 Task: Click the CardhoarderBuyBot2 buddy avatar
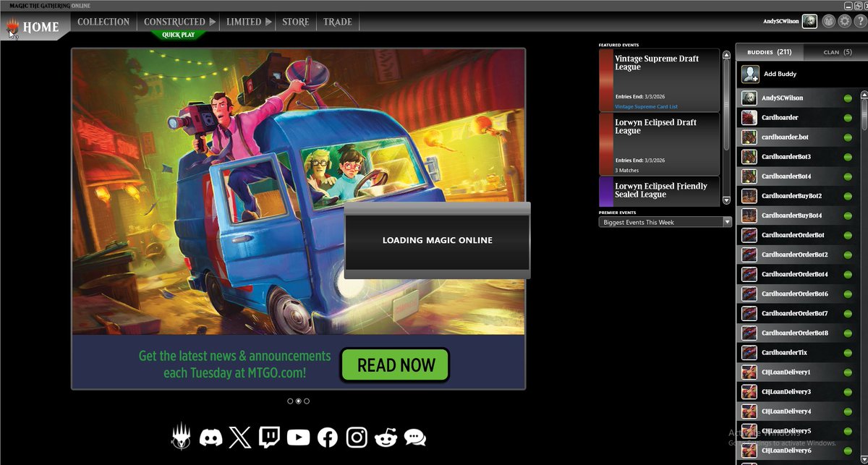(749, 196)
